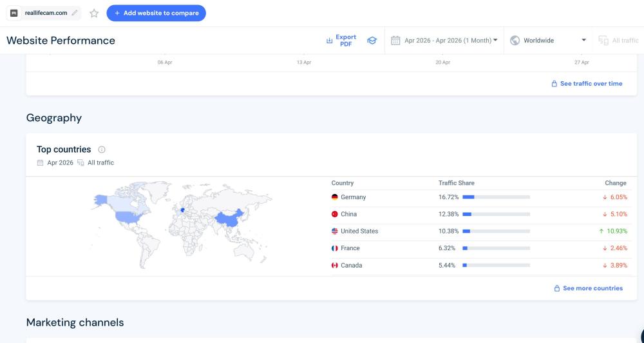This screenshot has width=644, height=343.
Task: Select China on the world map
Action: click(x=229, y=219)
